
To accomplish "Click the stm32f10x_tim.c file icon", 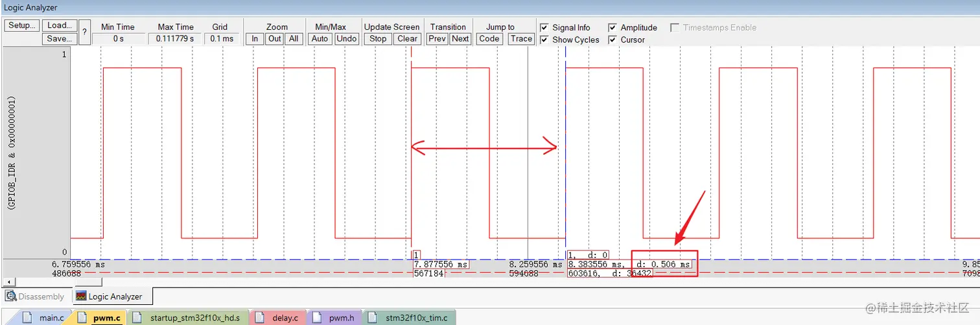I will coord(374,318).
